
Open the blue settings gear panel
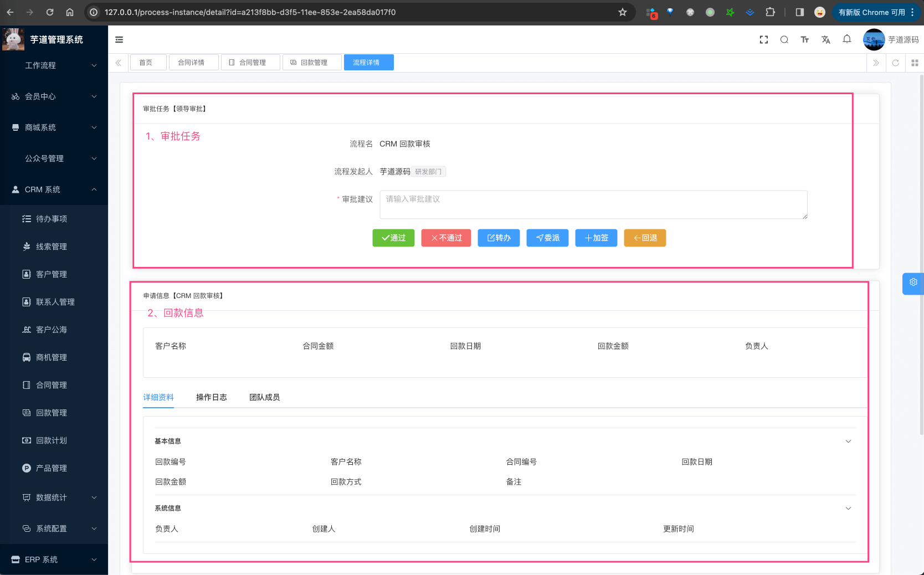913,283
